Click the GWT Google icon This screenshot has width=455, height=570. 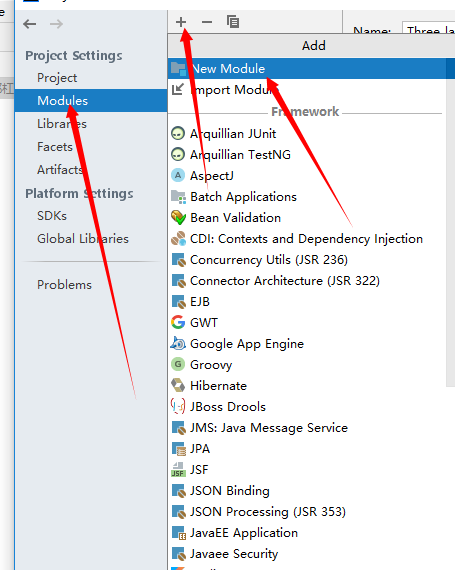[178, 322]
